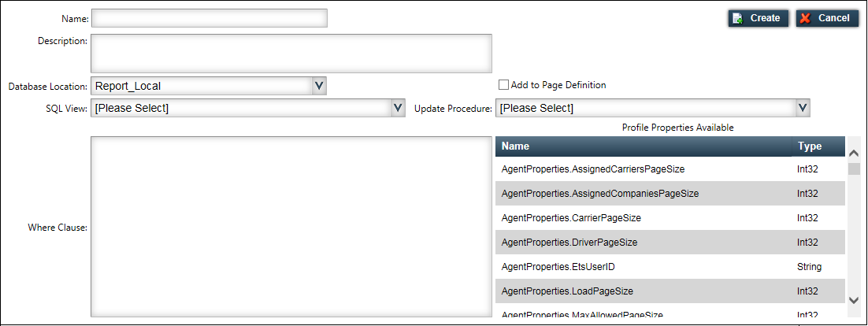Enable Add to Page Definition checkbox

[x=503, y=85]
